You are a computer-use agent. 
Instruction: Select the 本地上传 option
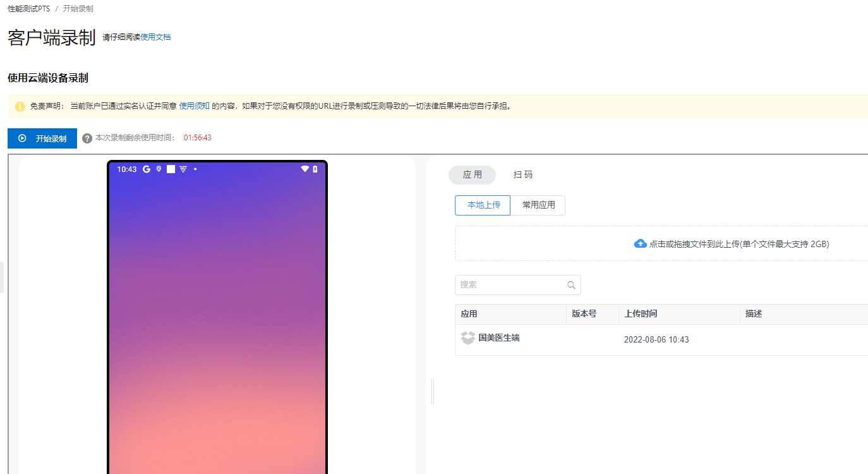[x=483, y=205]
